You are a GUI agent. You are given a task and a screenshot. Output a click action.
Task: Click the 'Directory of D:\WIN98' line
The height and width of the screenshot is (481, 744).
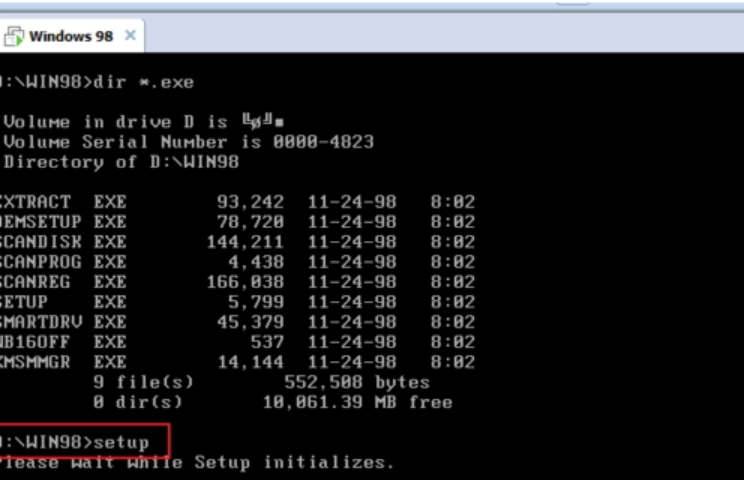click(121, 162)
